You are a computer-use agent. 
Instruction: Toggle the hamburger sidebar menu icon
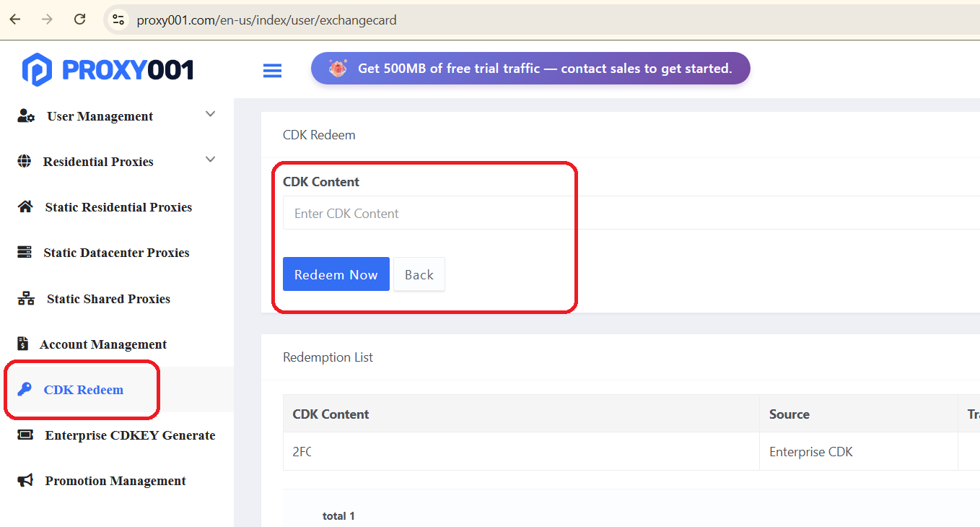(x=272, y=70)
